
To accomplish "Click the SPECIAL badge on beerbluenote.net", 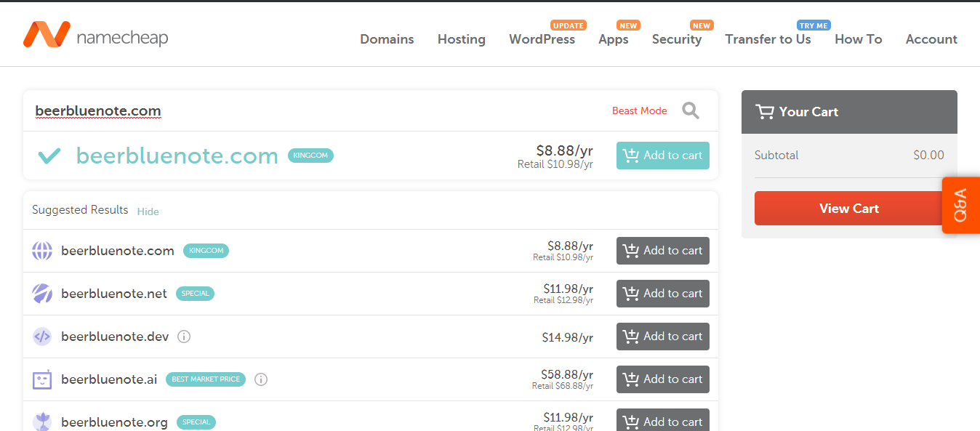I will click(x=196, y=294).
